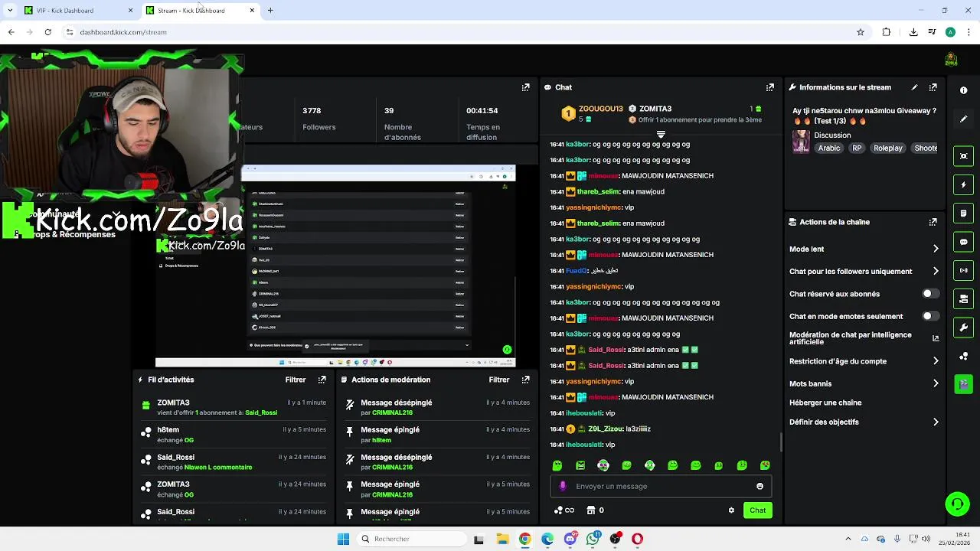Open the info icon in right sidebar
Screen dimensions: 980x551
(963, 90)
